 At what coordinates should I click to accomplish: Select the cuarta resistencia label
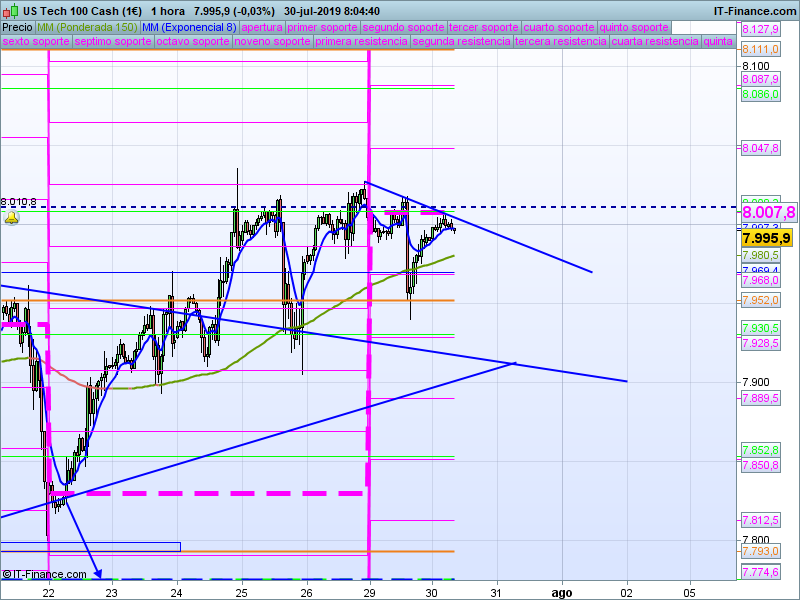click(x=655, y=42)
